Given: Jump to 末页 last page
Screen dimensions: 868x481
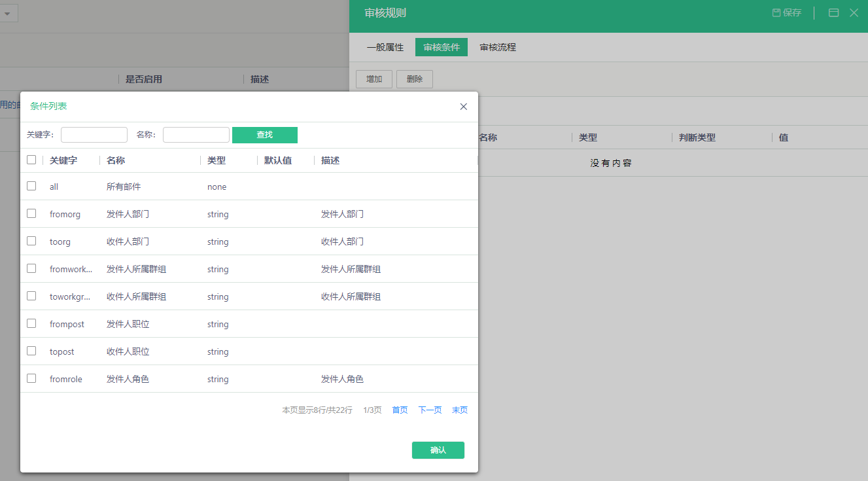Looking at the screenshot, I should click(x=460, y=410).
